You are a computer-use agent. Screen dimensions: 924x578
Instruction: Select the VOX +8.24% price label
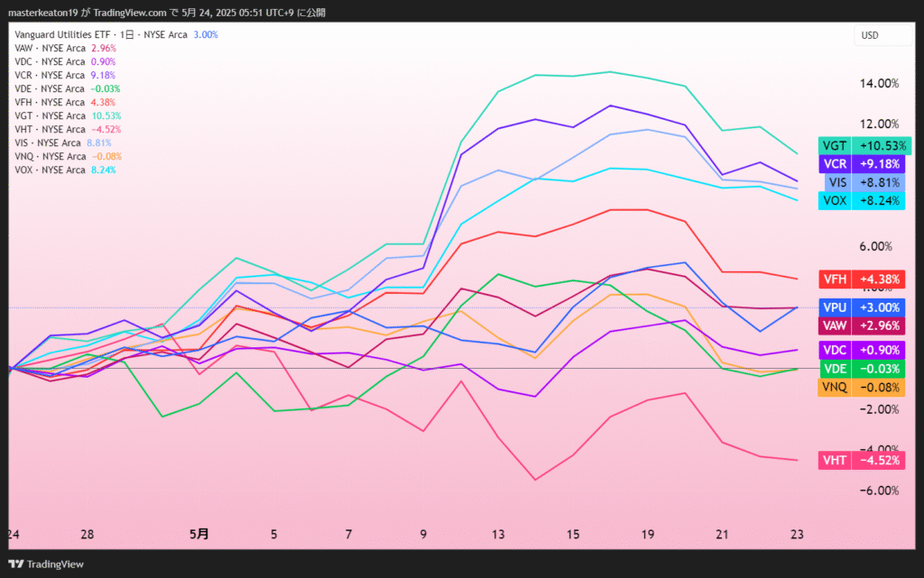click(861, 201)
